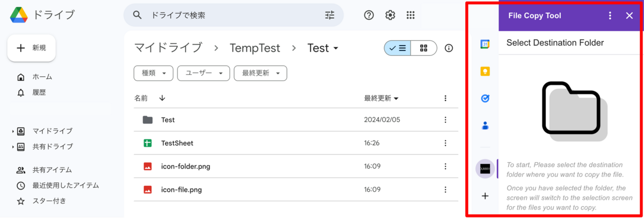Open the ユーザー filter dropdown
Viewport: 644px width, 218px height.
(x=203, y=73)
